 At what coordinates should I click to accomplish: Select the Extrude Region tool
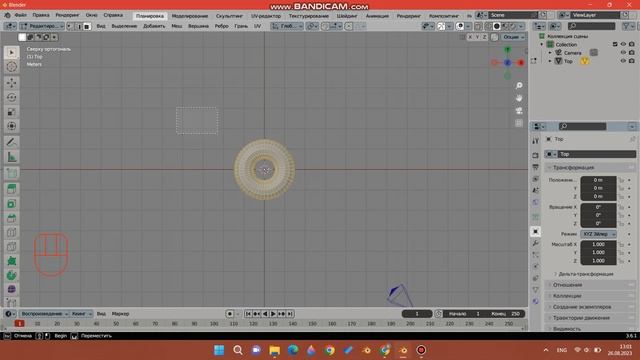pos(11,189)
